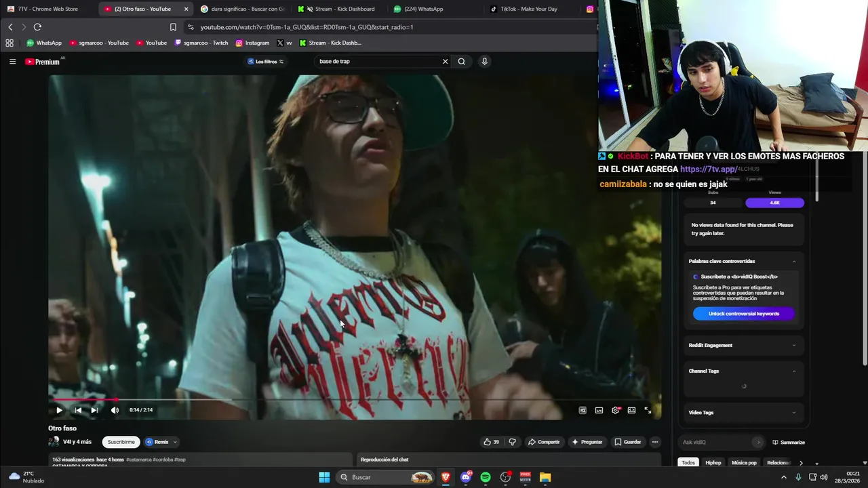This screenshot has height=488, width=868.
Task: Skip to the next video
Action: point(94,410)
